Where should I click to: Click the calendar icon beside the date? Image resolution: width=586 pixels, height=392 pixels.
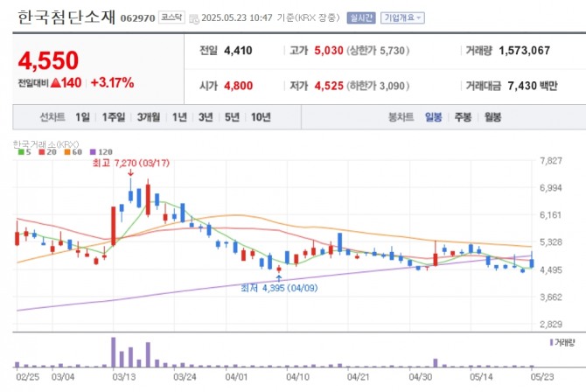(x=194, y=18)
